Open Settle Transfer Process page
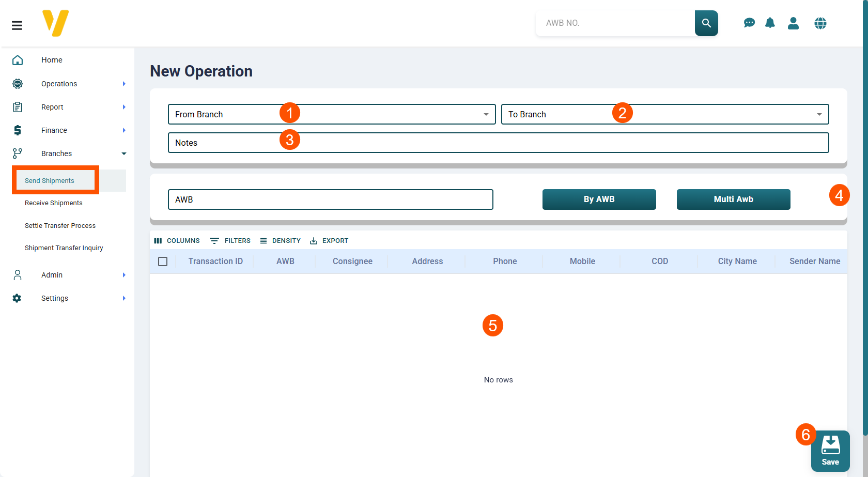This screenshot has height=477, width=868. 60,226
